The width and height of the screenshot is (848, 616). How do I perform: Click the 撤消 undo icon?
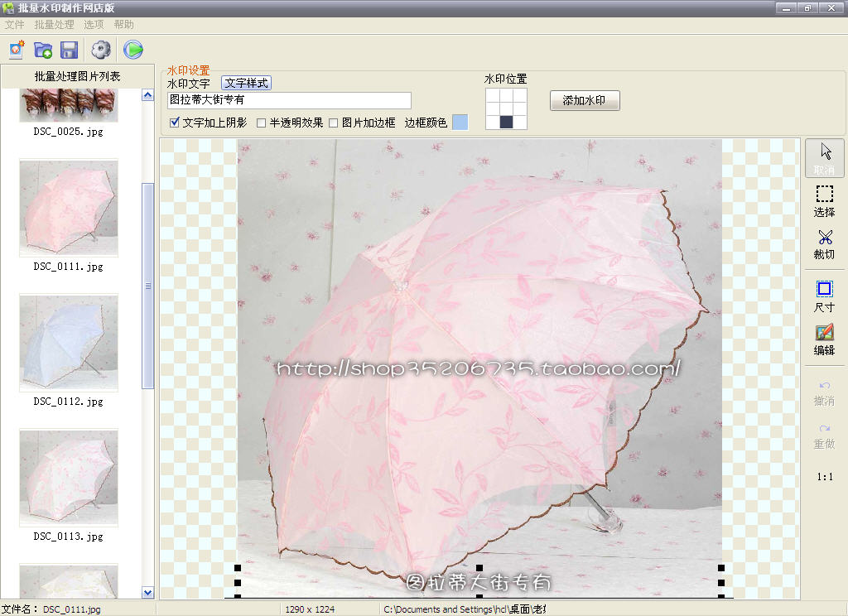point(824,394)
